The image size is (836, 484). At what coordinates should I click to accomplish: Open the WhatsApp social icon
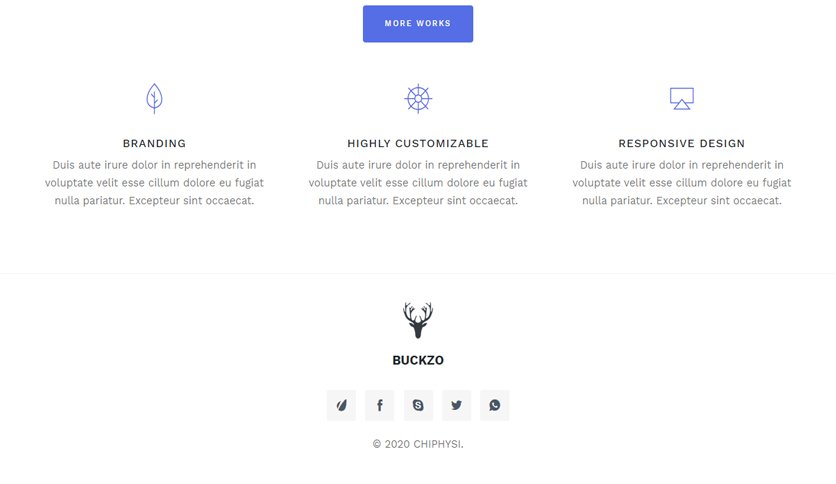(x=495, y=405)
